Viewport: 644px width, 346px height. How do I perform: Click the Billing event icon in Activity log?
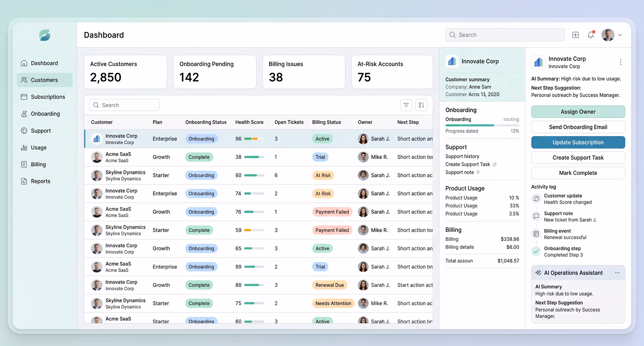536,234
